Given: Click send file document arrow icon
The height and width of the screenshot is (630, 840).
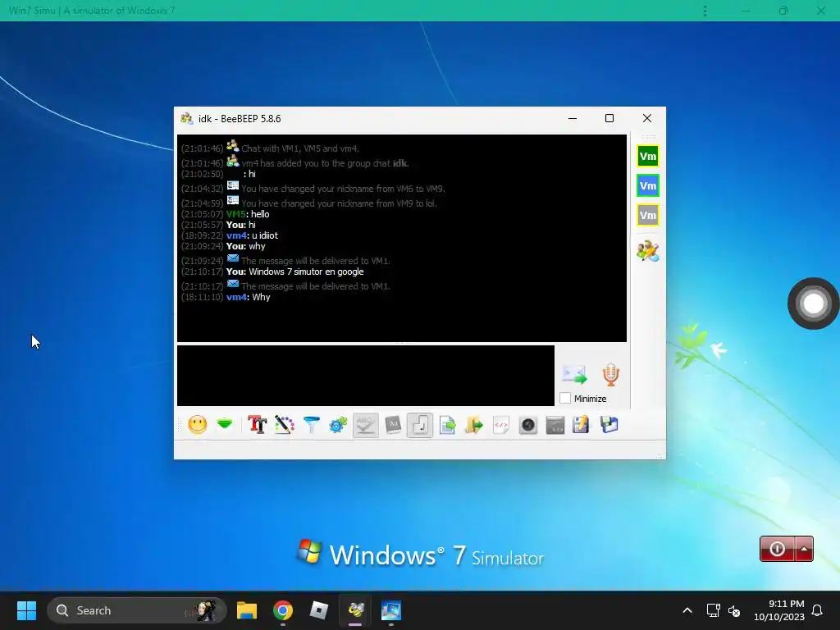Looking at the screenshot, I should pos(447,425).
